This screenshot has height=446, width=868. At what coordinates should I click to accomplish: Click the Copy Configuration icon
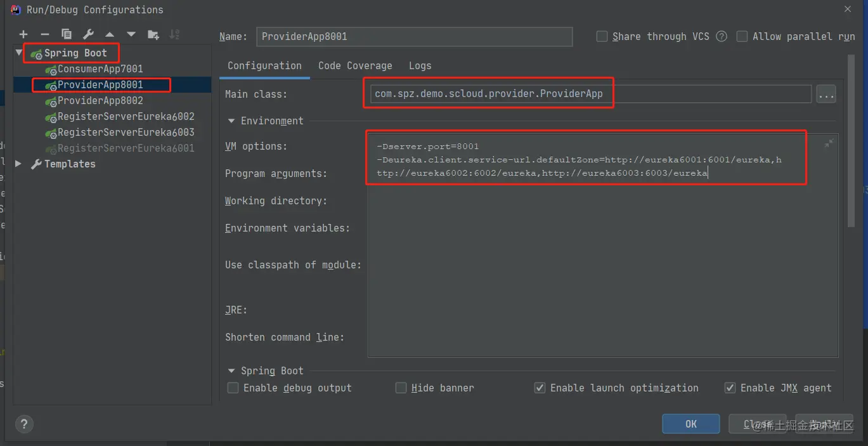click(67, 34)
